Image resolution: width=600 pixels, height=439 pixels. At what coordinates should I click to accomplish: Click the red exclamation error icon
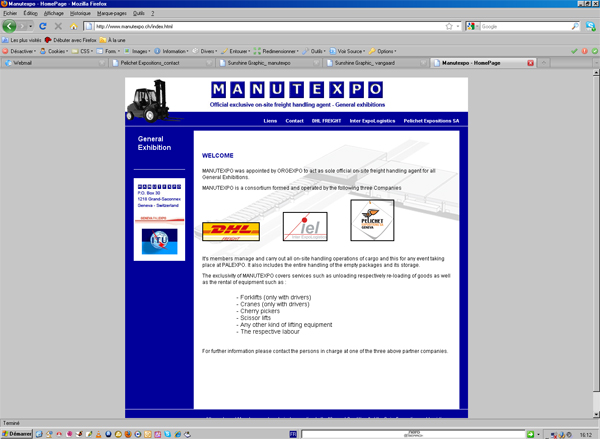click(584, 51)
